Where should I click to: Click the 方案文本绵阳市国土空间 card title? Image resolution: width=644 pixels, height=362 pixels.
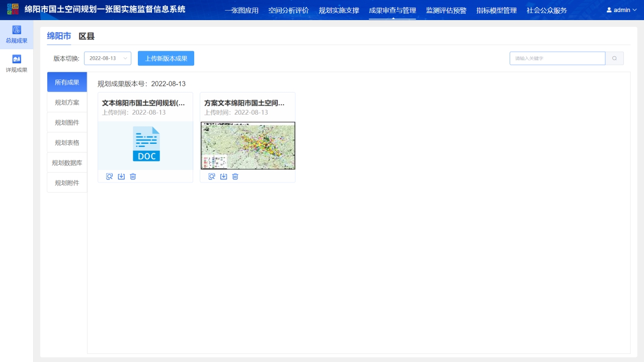[x=245, y=103]
